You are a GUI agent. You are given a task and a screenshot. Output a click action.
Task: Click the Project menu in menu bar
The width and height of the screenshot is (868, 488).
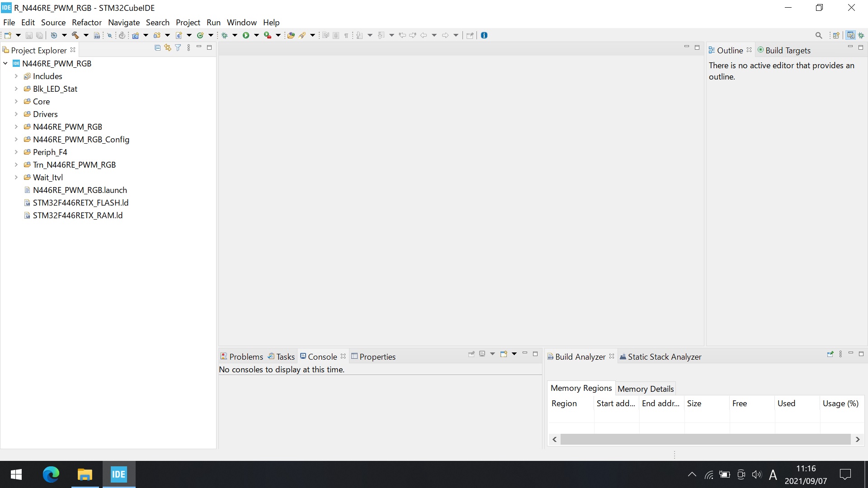click(188, 23)
